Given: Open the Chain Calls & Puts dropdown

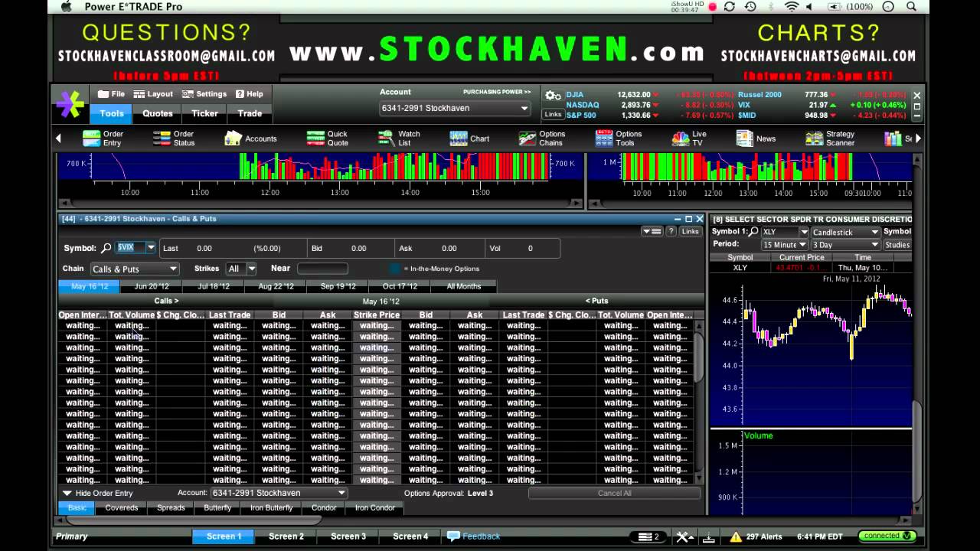Looking at the screenshot, I should (135, 269).
